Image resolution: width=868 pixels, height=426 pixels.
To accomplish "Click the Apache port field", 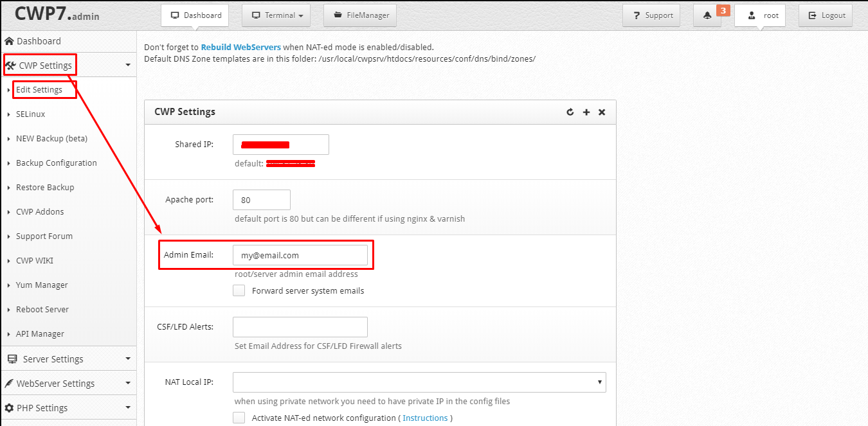I will tap(262, 200).
